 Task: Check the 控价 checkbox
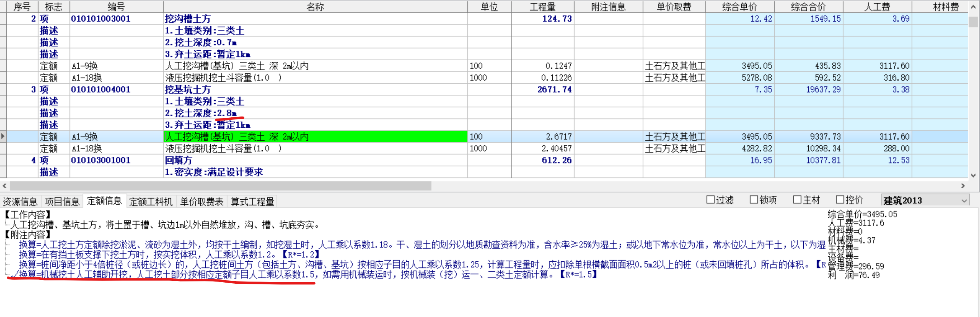[x=840, y=200]
